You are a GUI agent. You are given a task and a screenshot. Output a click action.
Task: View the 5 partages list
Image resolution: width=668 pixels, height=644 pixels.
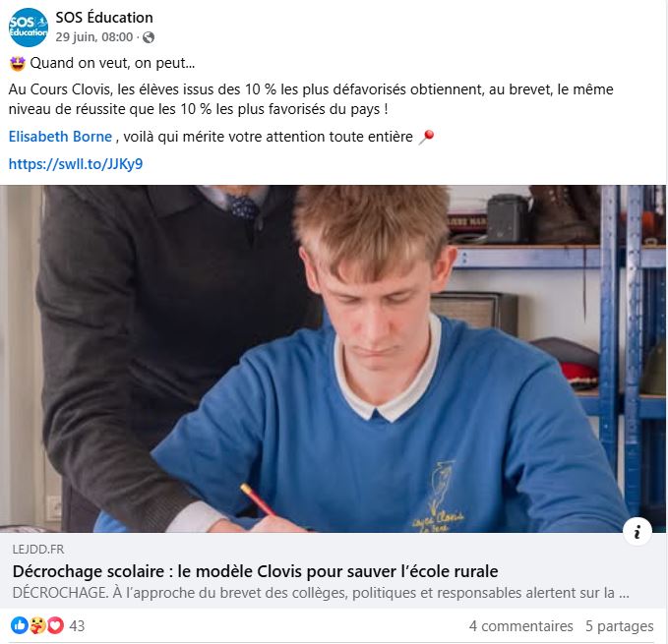click(620, 625)
